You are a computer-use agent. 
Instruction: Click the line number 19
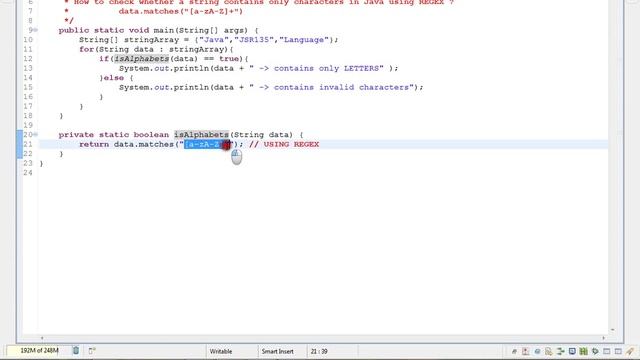coord(28,125)
